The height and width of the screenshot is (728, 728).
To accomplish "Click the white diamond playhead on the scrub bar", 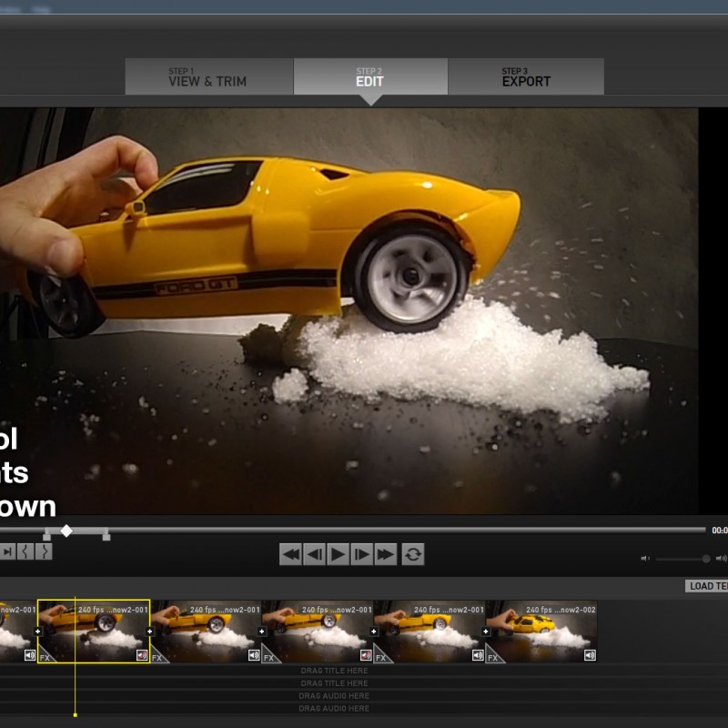I will [x=66, y=531].
